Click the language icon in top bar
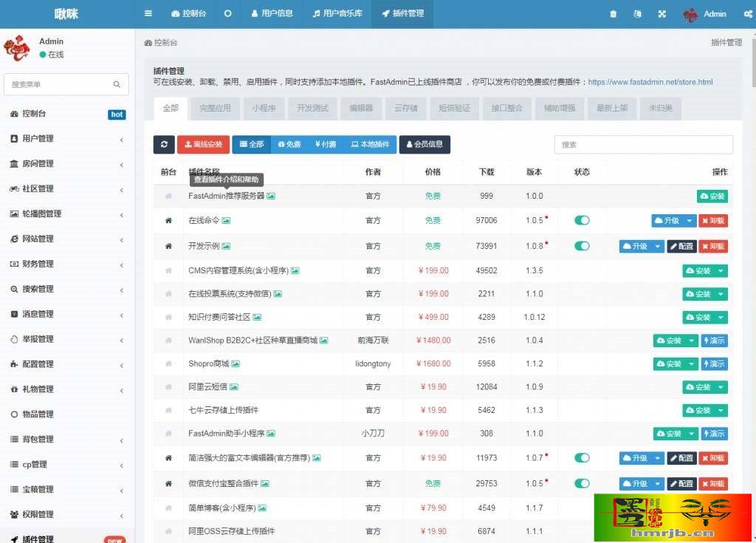This screenshot has width=756, height=543. coord(637,14)
